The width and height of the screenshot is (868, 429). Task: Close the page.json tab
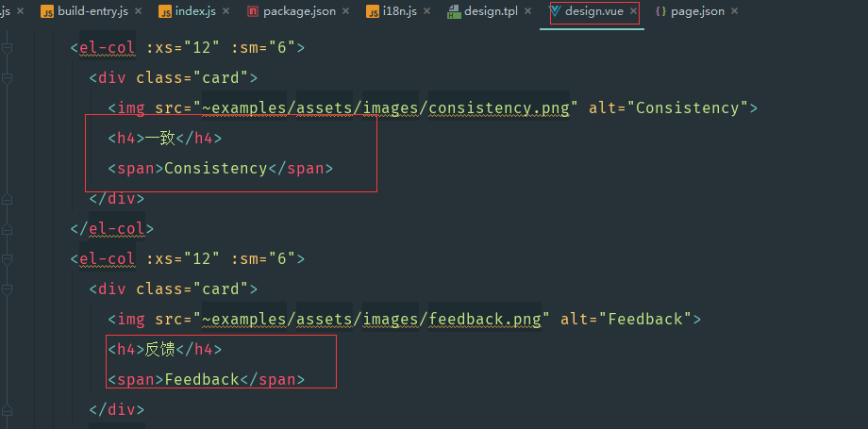[x=735, y=11]
